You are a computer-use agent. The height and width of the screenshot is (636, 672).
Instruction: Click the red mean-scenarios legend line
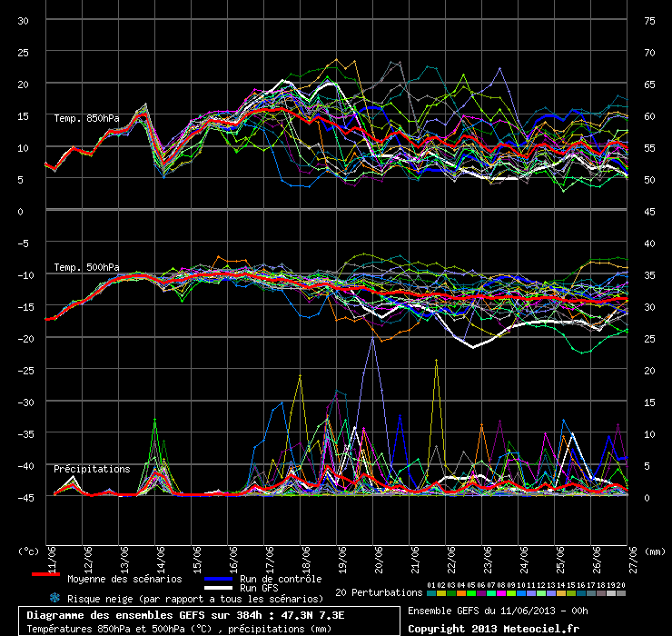pyautogui.click(x=45, y=575)
